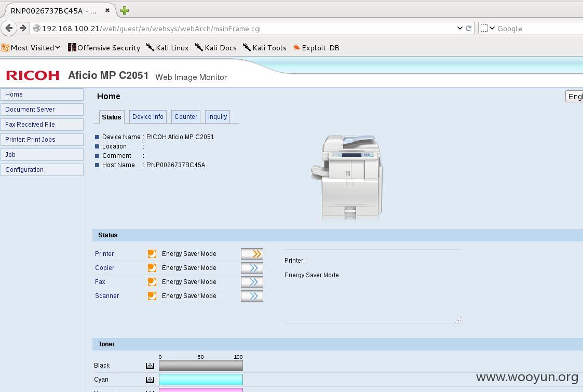
Task: Click the Most Visited folder icon
Action: pyautogui.click(x=5, y=48)
